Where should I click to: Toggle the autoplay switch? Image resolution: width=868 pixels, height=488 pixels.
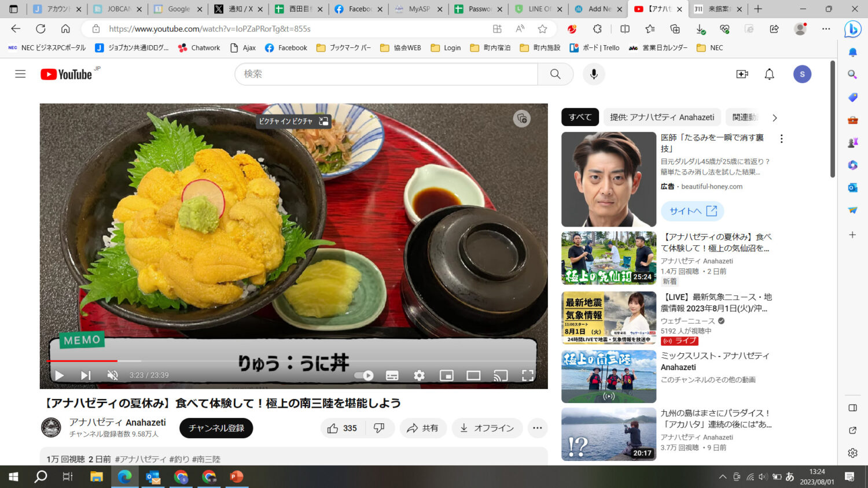[x=364, y=375]
